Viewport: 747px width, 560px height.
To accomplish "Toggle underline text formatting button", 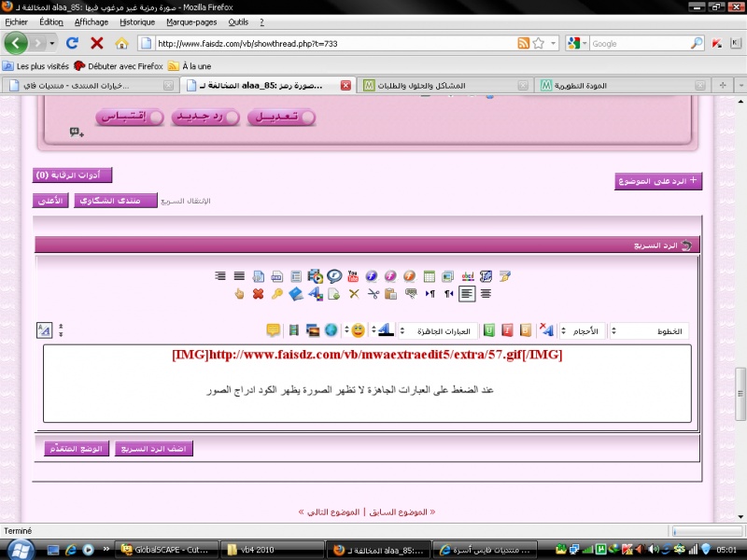I will pos(489,330).
